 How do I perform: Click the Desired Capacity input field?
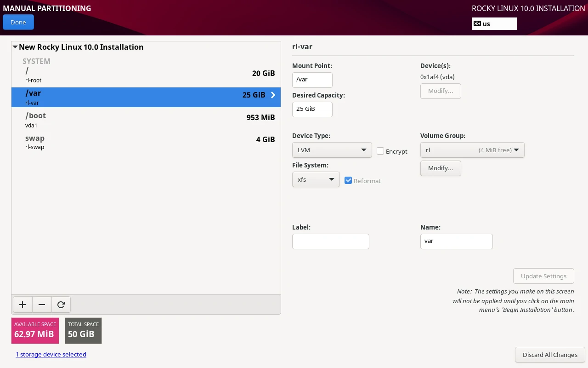tap(312, 109)
